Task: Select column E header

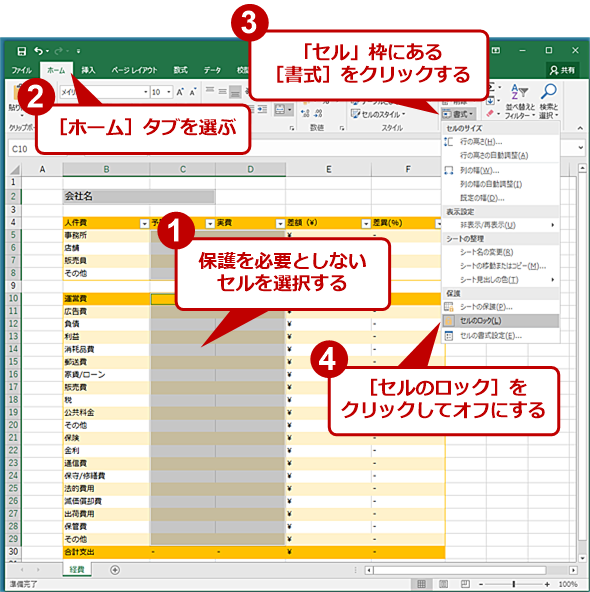Action: coord(328,170)
